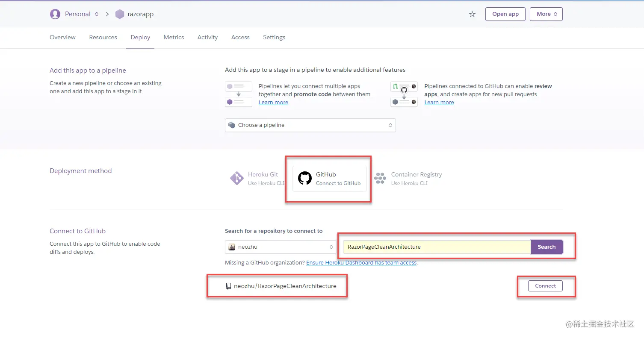
Task: Click the repository search input field
Action: click(x=437, y=247)
